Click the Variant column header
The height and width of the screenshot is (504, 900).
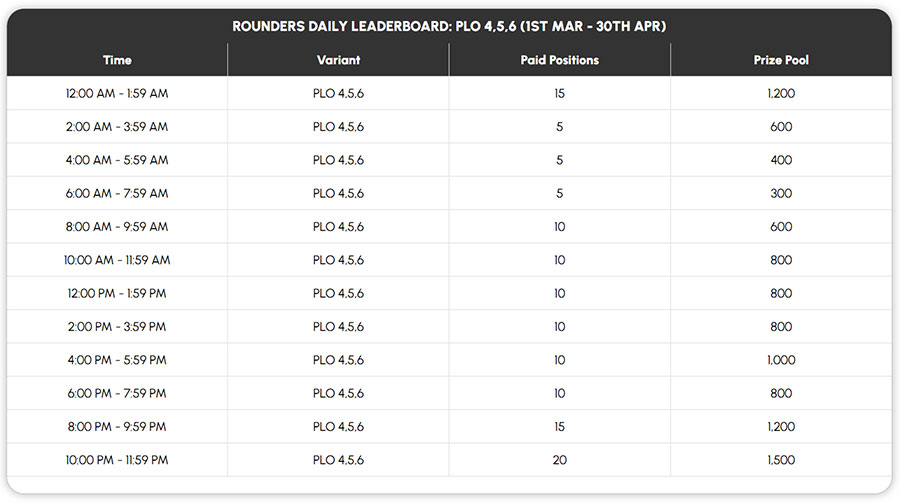338,60
